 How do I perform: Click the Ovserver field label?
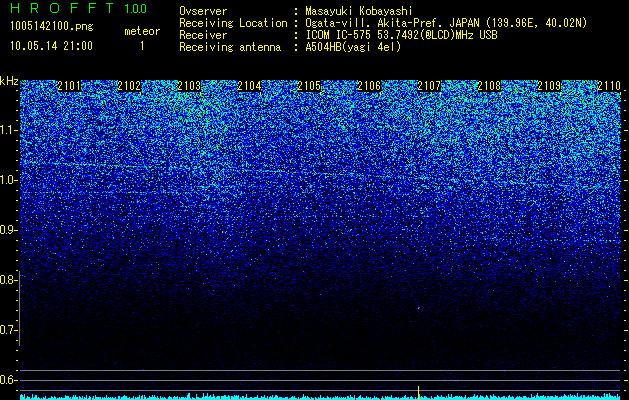coord(203,12)
